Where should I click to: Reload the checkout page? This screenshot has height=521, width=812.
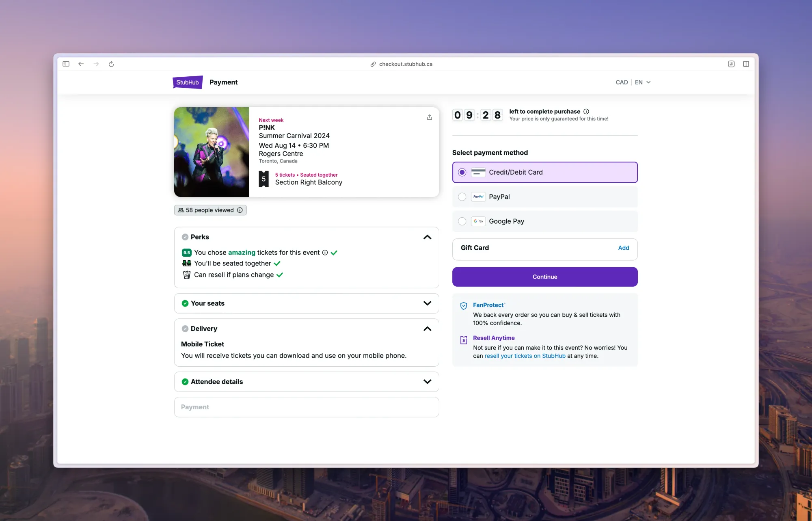coord(111,64)
